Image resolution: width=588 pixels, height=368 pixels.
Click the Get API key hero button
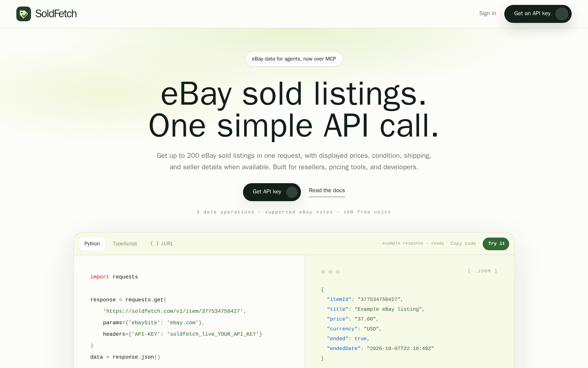point(272,192)
